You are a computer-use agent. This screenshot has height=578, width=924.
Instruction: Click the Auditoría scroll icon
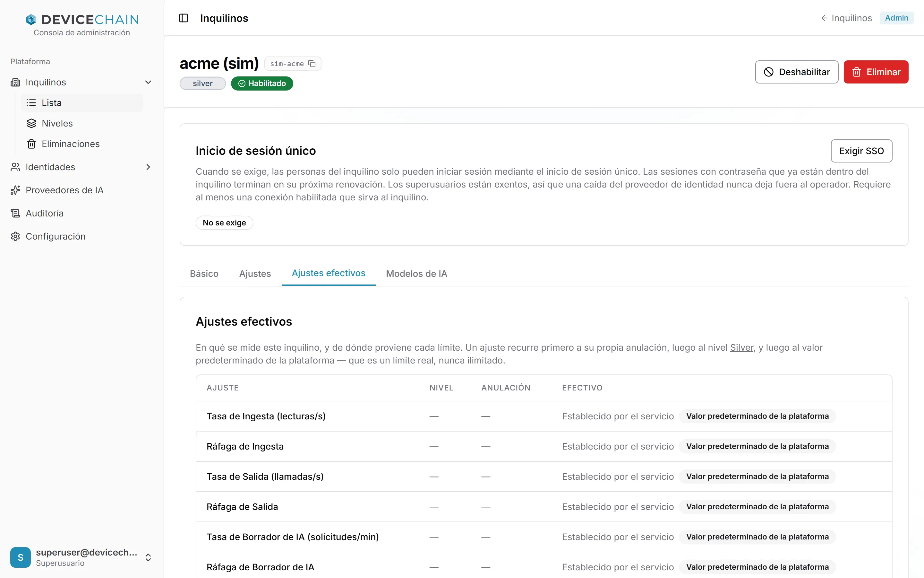click(15, 213)
